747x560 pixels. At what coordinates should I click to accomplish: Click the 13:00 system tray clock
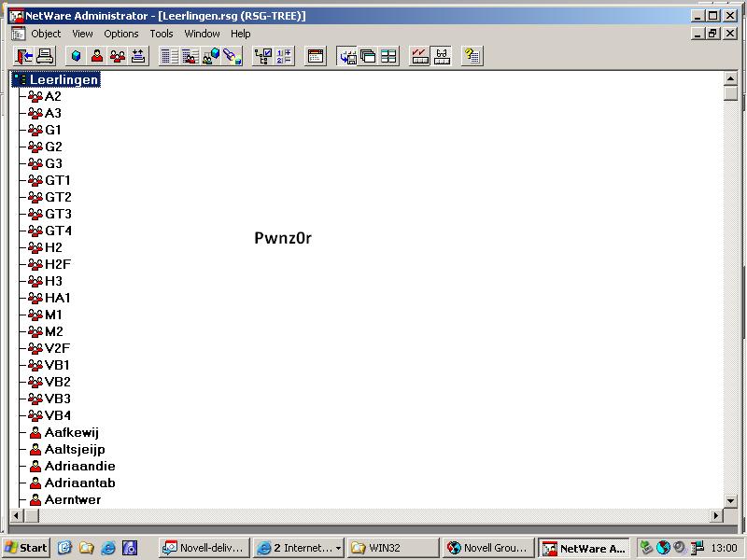pyautogui.click(x=724, y=548)
